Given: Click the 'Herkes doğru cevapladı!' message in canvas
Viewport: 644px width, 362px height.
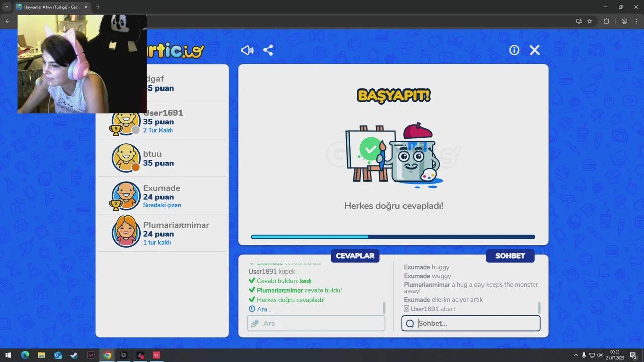Looking at the screenshot, I should pyautogui.click(x=393, y=206).
